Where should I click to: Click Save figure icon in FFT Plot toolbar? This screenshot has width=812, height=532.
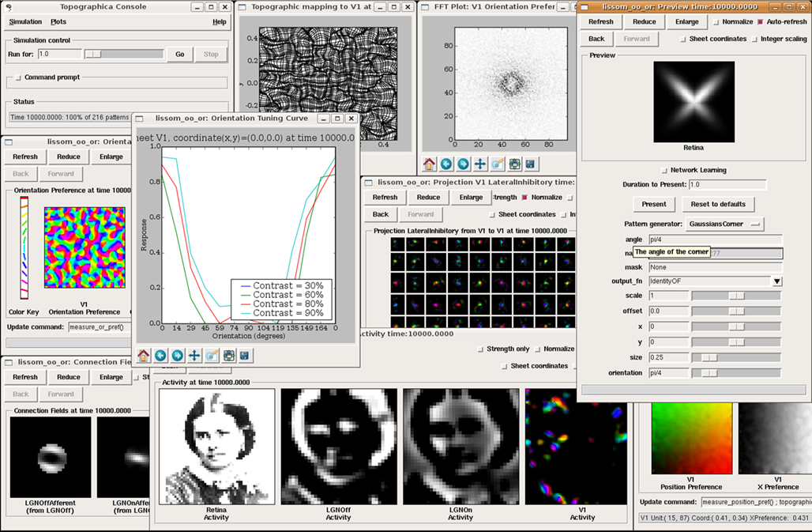[x=530, y=164]
